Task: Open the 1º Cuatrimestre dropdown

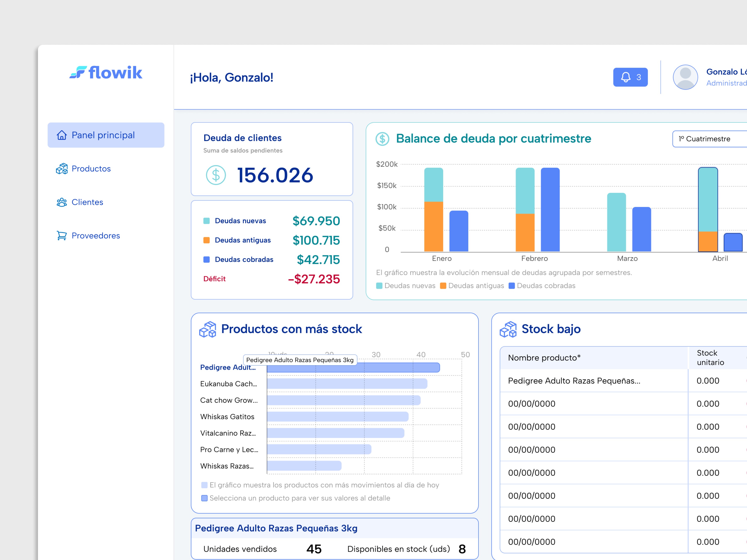Action: [709, 139]
